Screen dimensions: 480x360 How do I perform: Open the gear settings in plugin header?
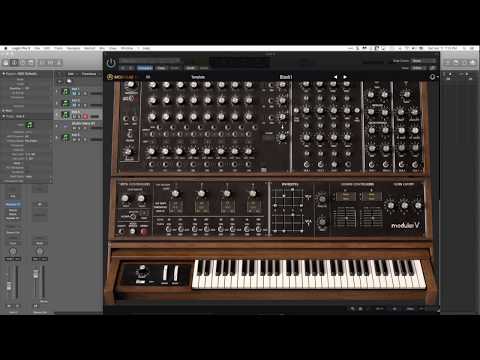pos(433,77)
